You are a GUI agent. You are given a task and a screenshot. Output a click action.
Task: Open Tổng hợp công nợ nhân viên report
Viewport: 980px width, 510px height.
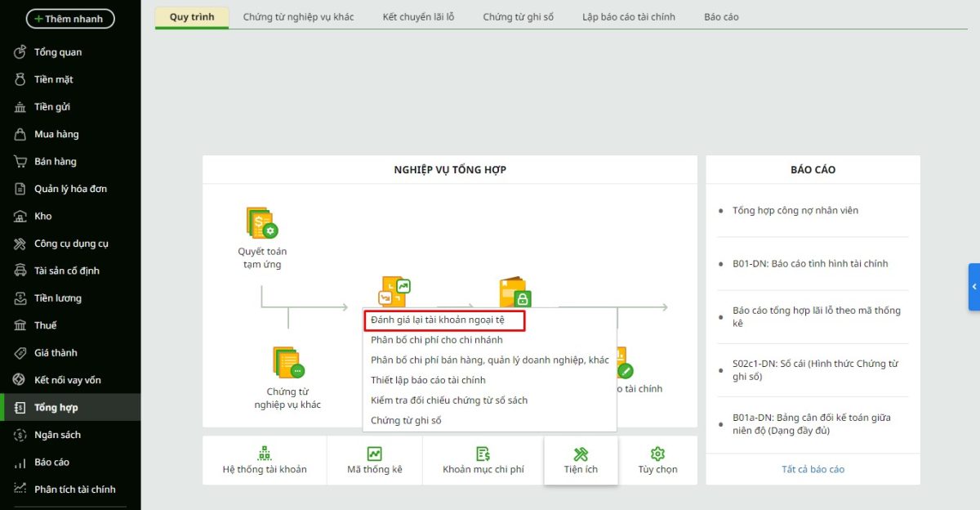pyautogui.click(x=795, y=211)
